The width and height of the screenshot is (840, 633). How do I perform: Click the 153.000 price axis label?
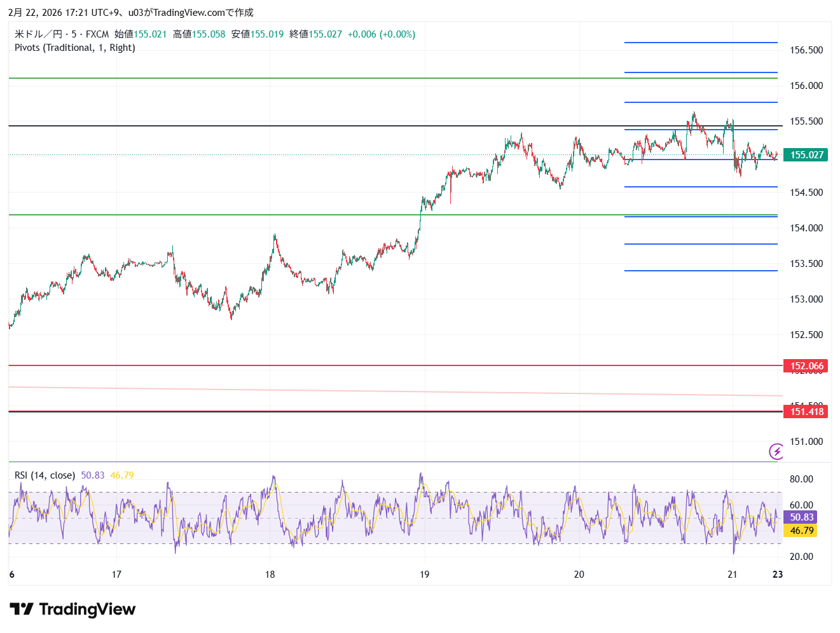pyautogui.click(x=806, y=299)
